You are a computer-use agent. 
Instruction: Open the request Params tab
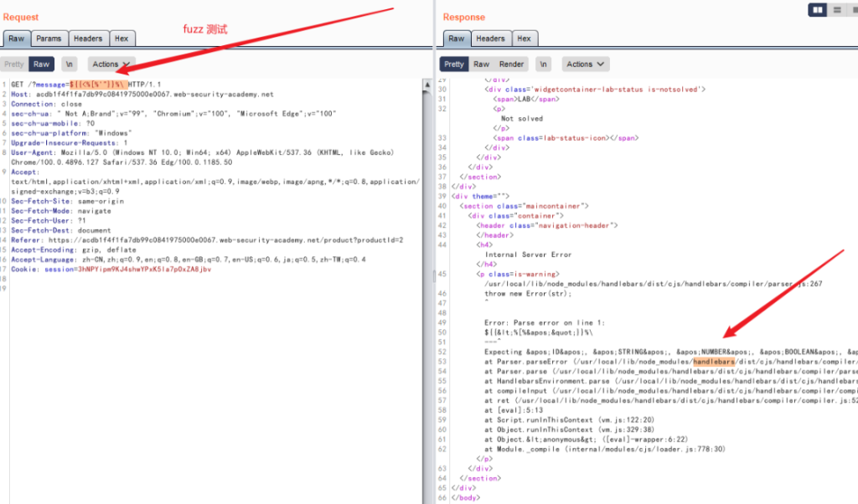(49, 39)
